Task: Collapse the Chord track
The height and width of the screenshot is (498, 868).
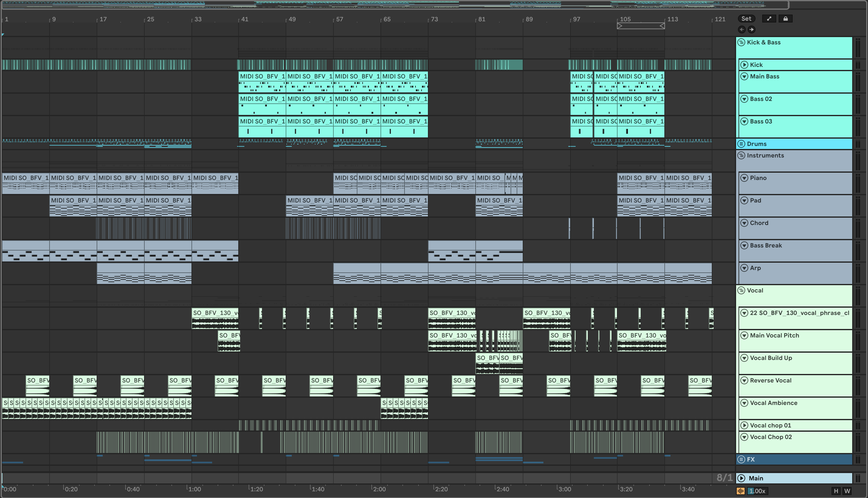Action: [x=744, y=223]
